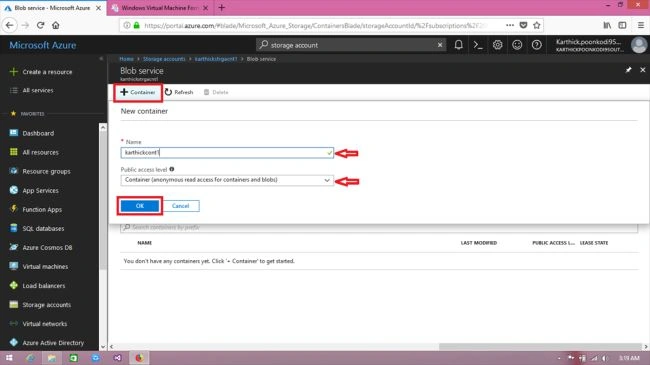This screenshot has height=365, width=650.
Task: Click the Name input field
Action: click(227, 153)
